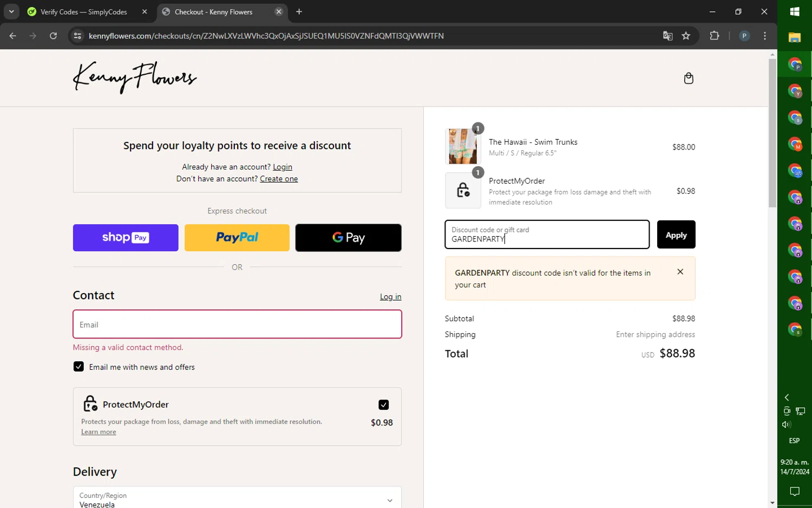
Task: Open the ProtectMyOrder Learn more link
Action: click(99, 432)
